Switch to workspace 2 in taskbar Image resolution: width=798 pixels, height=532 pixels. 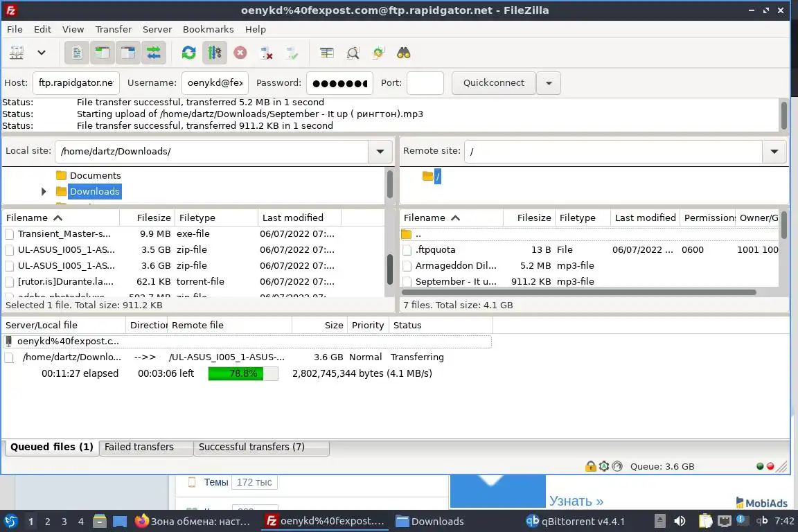pos(47,522)
